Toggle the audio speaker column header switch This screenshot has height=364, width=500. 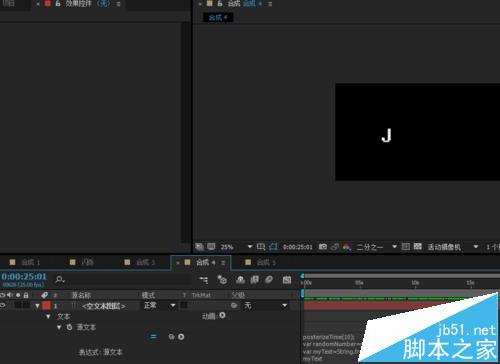tap(10, 295)
